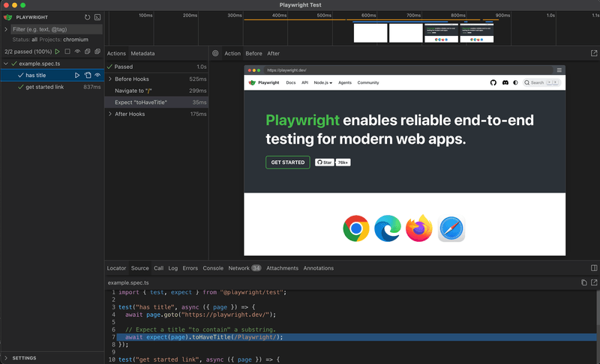Toggle watch all tests eye icon
Viewport: 600px width, 364px height.
point(77,51)
